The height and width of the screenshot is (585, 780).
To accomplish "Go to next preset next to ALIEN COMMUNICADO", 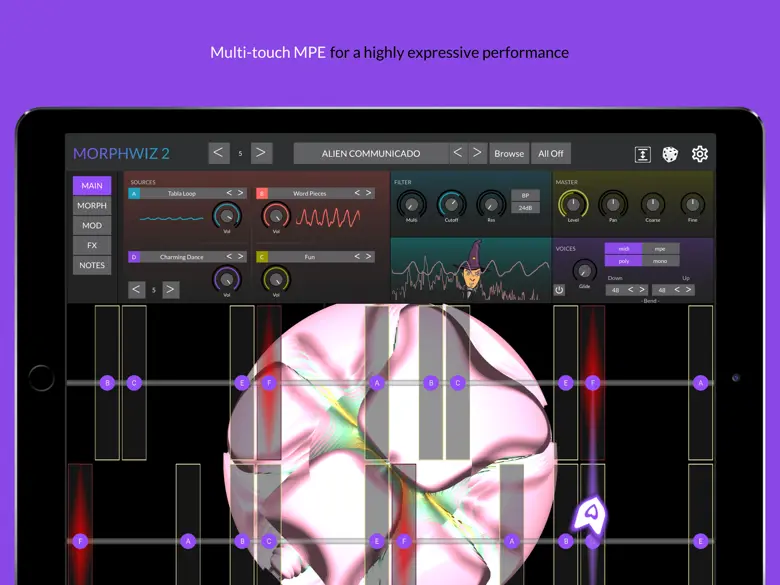I will coord(477,153).
